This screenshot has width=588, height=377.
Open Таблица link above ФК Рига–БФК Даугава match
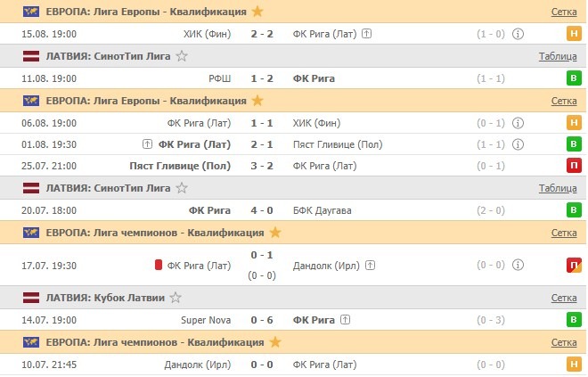pyautogui.click(x=558, y=188)
